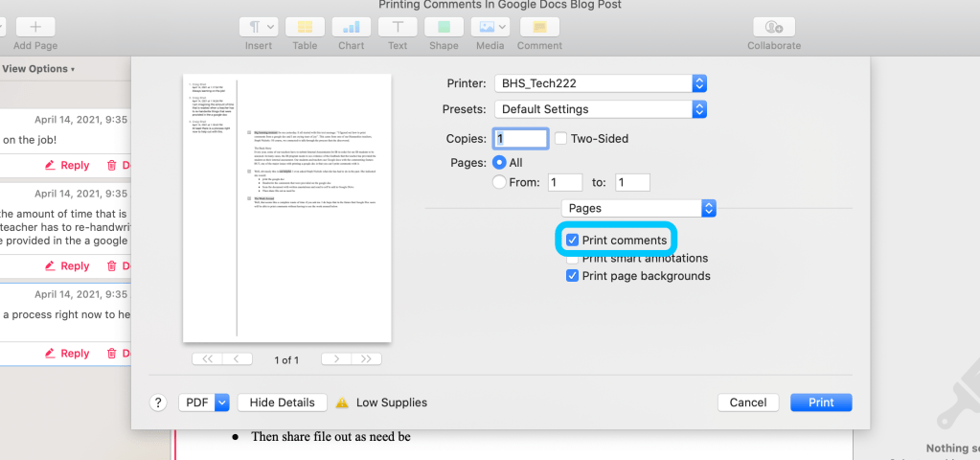980x460 pixels.
Task: Open the View Options menu
Action: click(x=38, y=69)
